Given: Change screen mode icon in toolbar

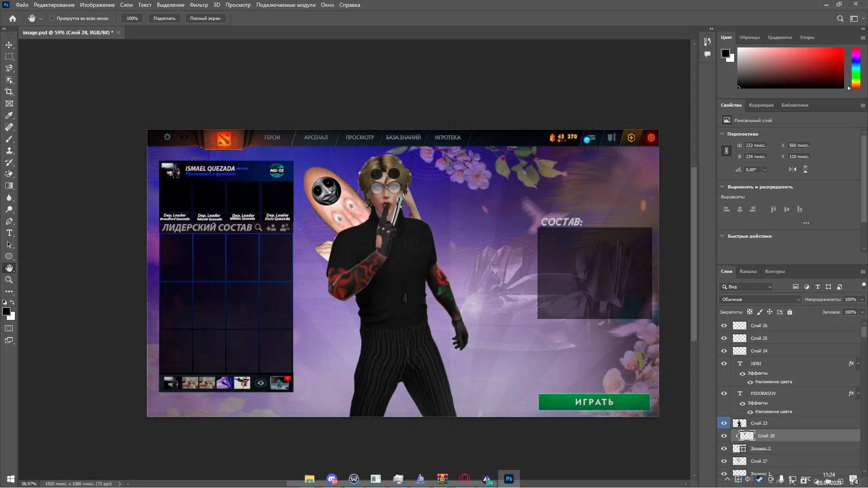Looking at the screenshot, I should tap(9, 341).
